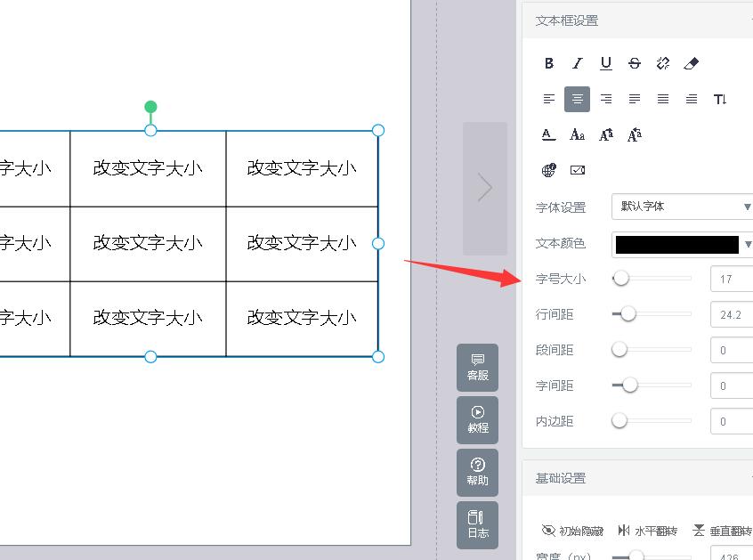
Task: Toggle 初始隐藏 initial hidden option
Action: (x=572, y=531)
